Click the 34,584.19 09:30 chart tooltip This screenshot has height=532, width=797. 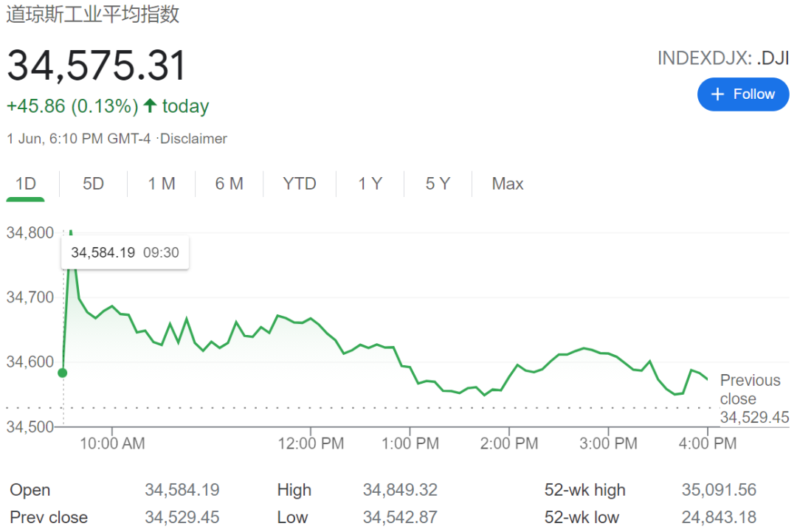pyautogui.click(x=125, y=252)
